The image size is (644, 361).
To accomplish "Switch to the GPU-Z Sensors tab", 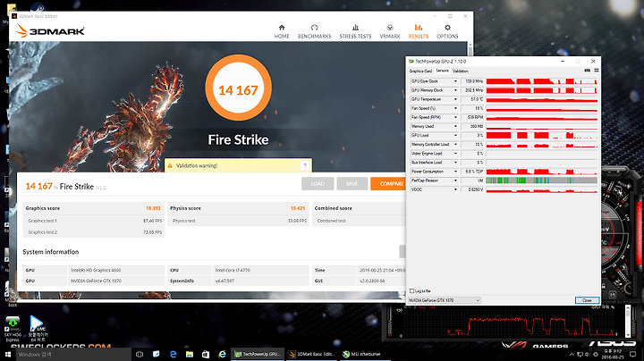I will tap(442, 71).
